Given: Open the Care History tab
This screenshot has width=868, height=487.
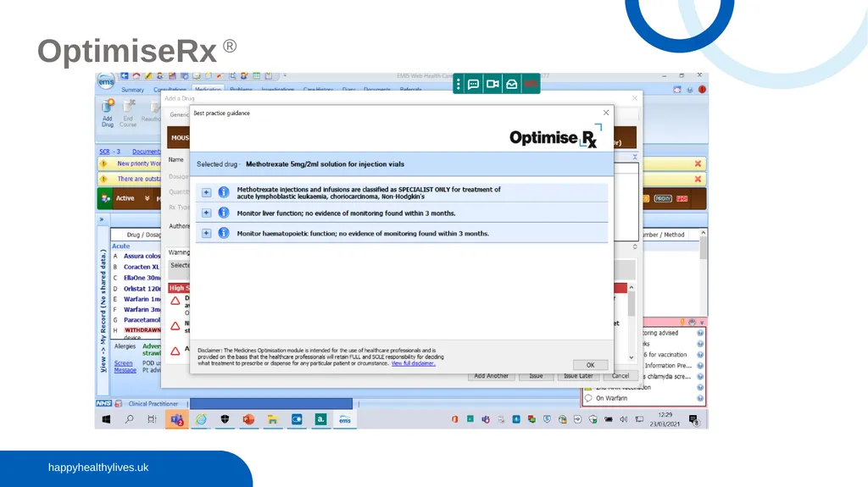Looking at the screenshot, I should tap(319, 89).
